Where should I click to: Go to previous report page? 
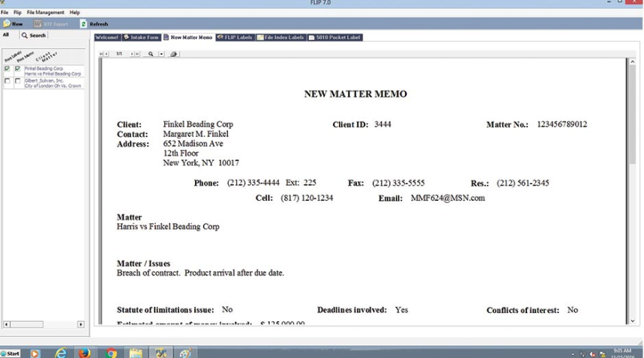pyautogui.click(x=106, y=54)
